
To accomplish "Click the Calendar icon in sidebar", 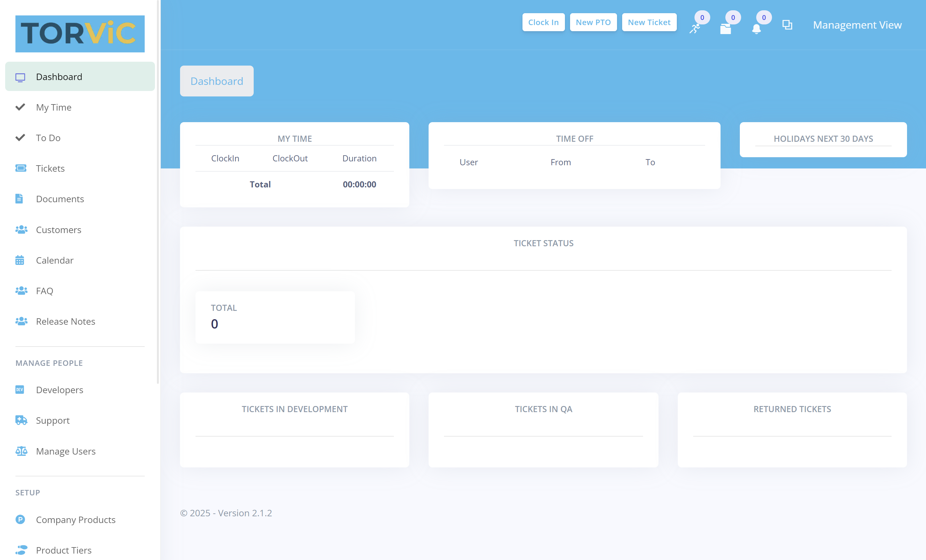I will tap(20, 260).
